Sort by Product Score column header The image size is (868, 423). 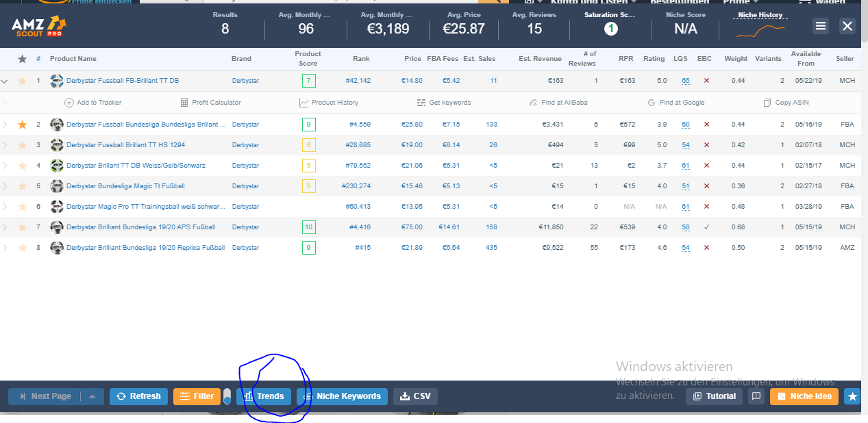coord(308,58)
